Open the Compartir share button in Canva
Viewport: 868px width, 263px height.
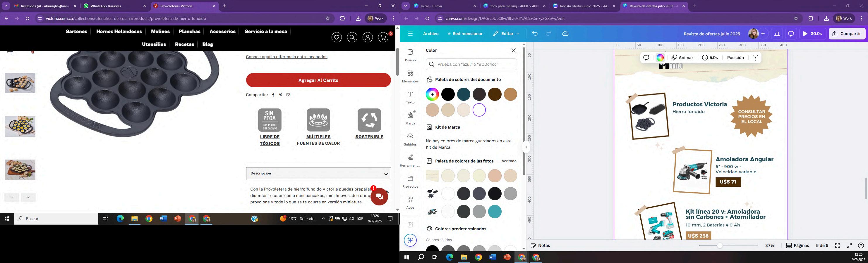pos(847,34)
